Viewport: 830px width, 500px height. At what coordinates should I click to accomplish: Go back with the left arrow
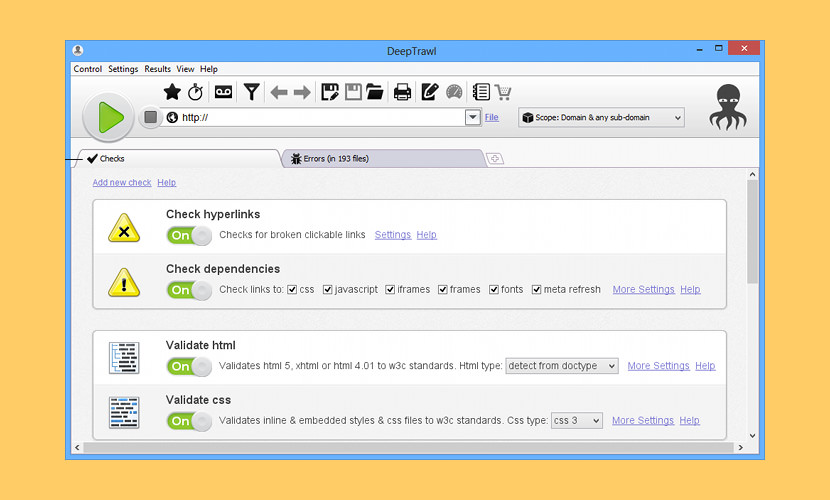[278, 93]
